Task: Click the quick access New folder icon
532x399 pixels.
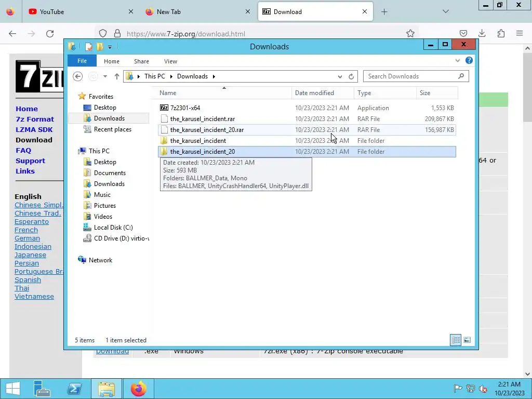Action: 100,47
